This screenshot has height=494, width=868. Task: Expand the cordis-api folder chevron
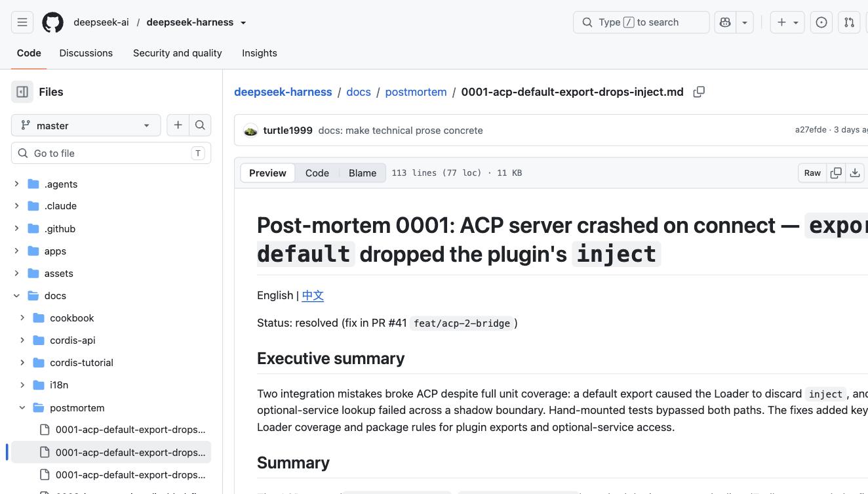pyautogui.click(x=22, y=340)
